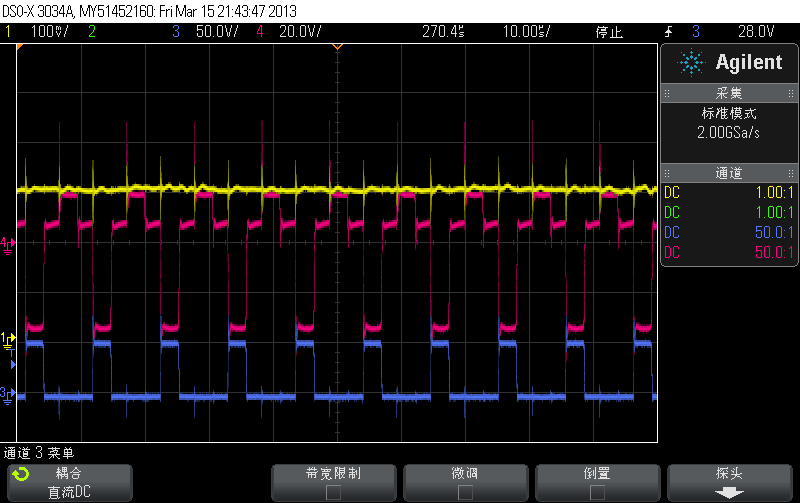Open the channels 通道 panel header
800x503 pixels.
(729, 173)
